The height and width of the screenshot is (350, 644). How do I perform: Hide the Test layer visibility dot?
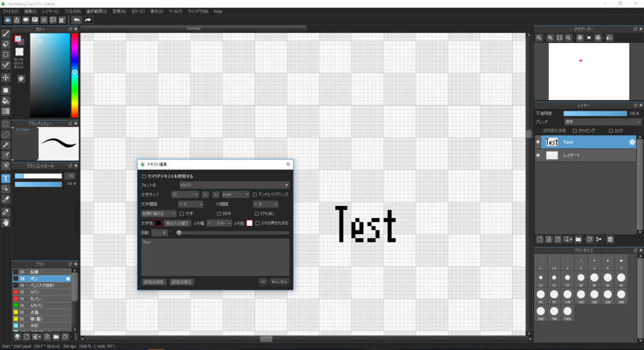538,142
